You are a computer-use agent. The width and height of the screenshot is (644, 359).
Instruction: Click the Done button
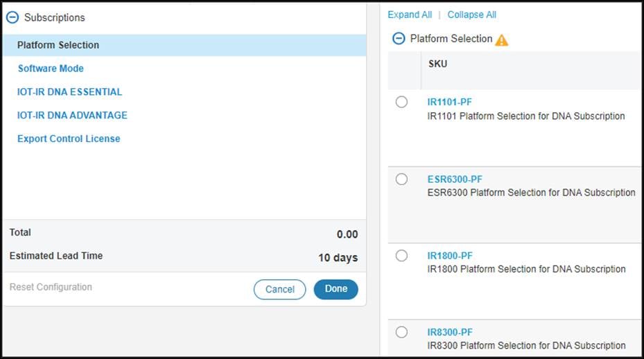point(336,289)
